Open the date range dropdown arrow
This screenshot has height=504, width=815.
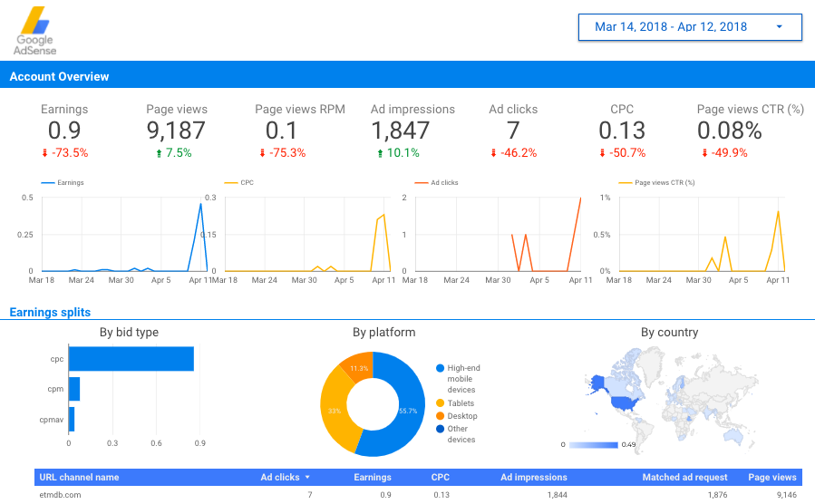[779, 27]
